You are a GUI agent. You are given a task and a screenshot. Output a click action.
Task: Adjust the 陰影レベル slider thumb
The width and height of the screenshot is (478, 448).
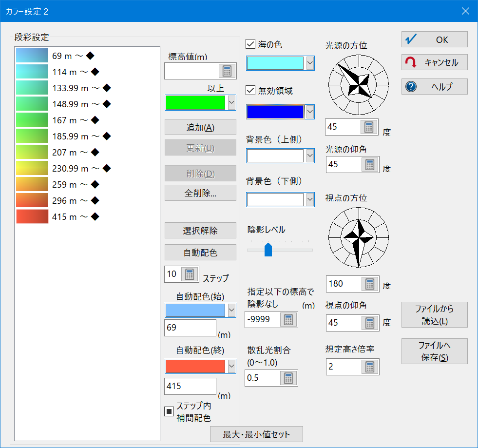pyautogui.click(x=268, y=250)
